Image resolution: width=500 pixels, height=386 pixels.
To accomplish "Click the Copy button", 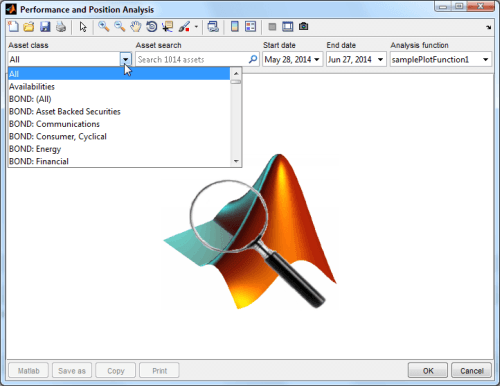I will [x=116, y=371].
